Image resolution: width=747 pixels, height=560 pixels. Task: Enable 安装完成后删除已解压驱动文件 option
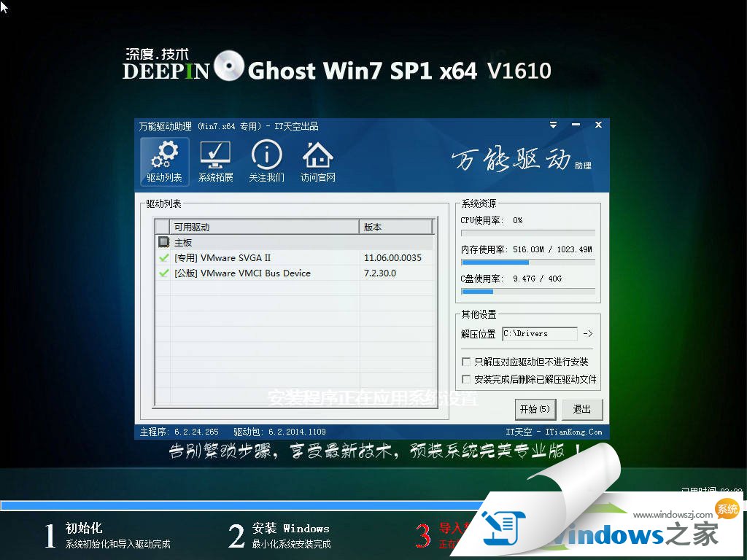coord(466,378)
